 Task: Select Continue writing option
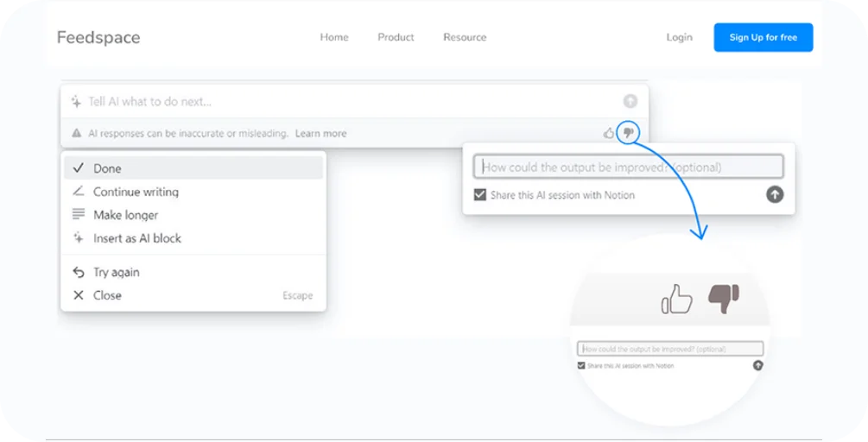193,192
